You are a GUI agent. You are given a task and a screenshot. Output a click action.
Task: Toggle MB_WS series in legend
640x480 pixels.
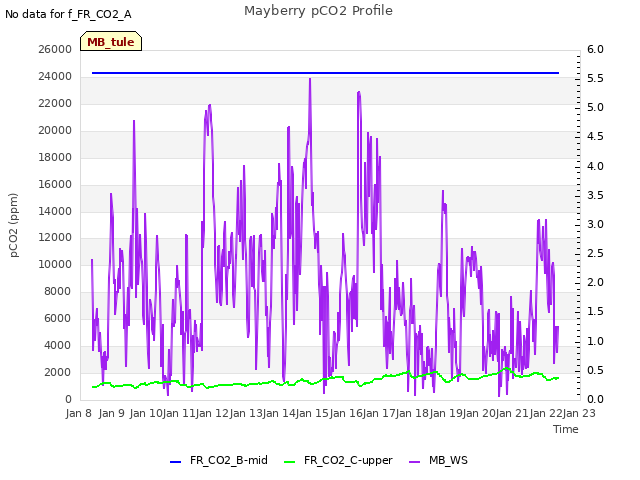[x=438, y=460]
